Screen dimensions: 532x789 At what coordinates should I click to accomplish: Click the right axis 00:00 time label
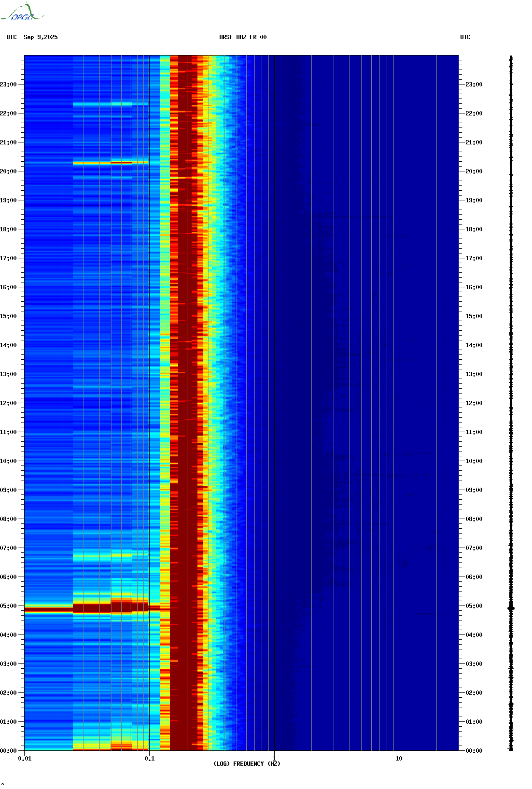coord(474,751)
